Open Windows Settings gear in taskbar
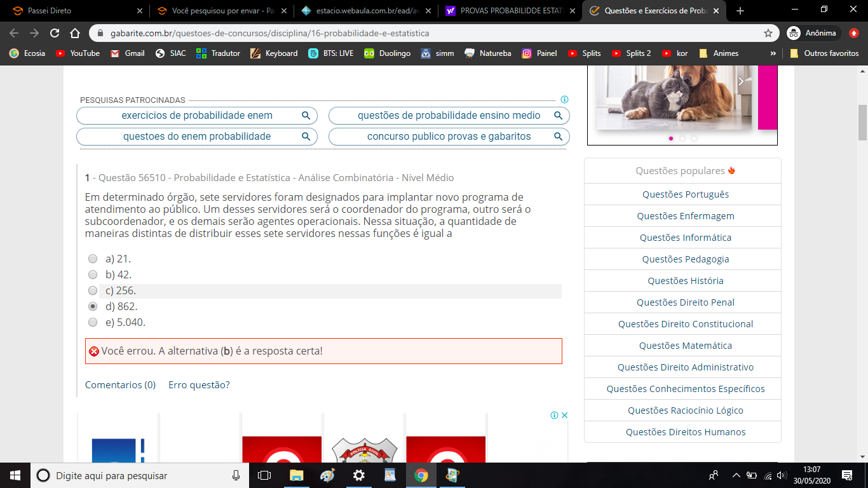Screen dimensions: 868x488 [x=358, y=475]
